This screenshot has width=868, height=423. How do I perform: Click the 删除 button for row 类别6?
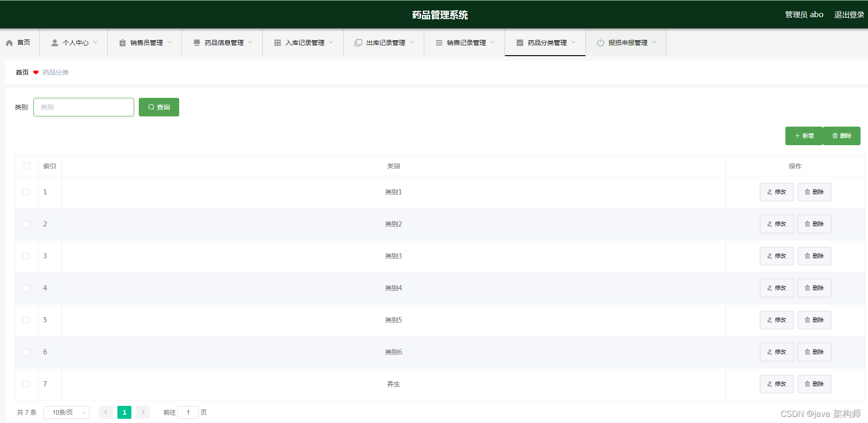(x=814, y=352)
